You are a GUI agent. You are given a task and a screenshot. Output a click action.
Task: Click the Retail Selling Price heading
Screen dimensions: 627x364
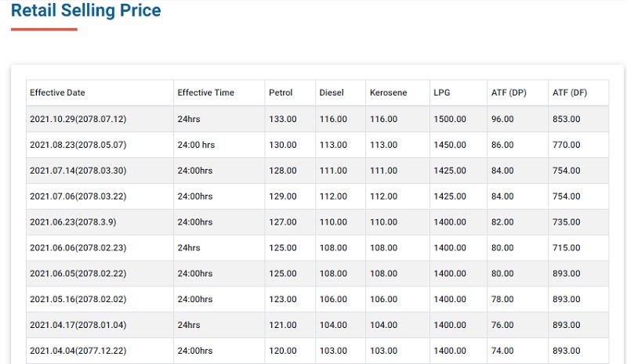click(86, 10)
